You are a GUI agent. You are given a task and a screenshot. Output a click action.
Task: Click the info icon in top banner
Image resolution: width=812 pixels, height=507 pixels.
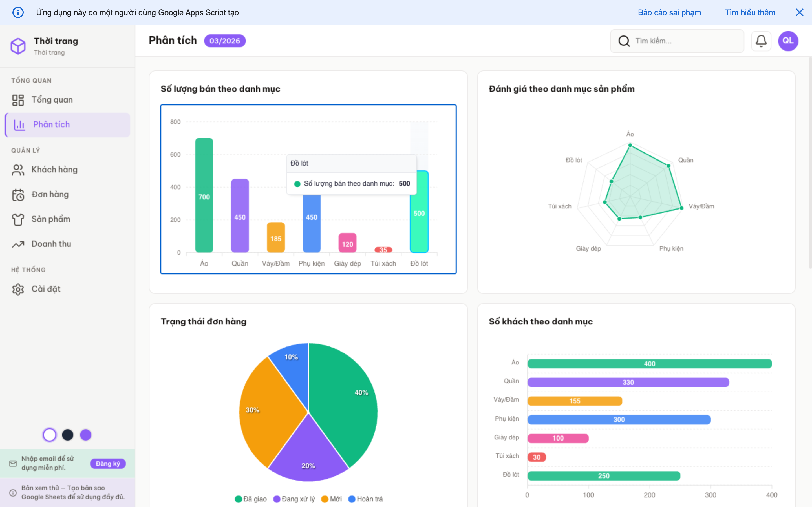click(18, 12)
